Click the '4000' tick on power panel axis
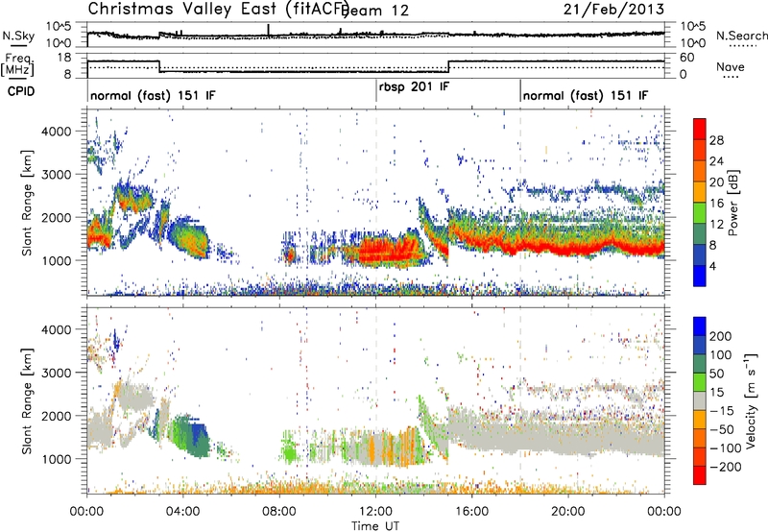The width and height of the screenshot is (768, 532). pyautogui.click(x=57, y=131)
